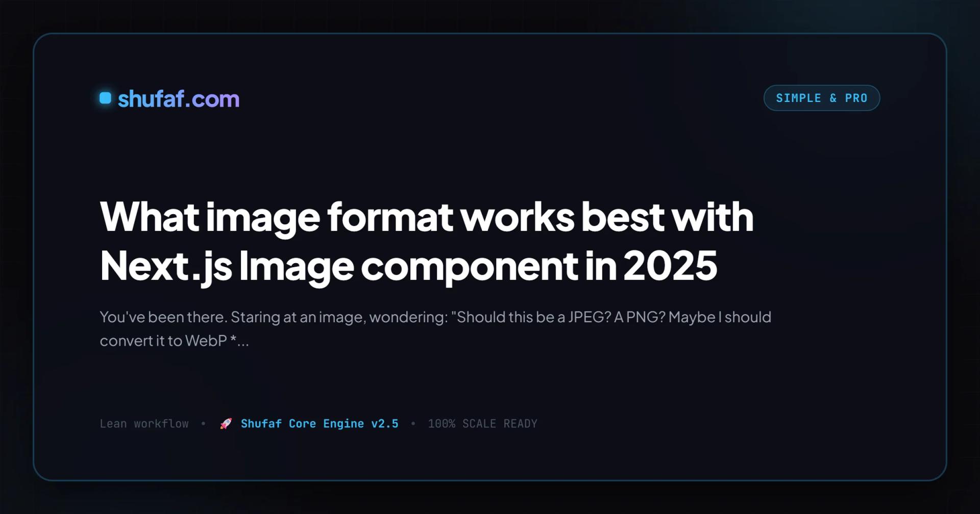Screen dimensions: 980x514
Task: Click the "Shufaf Core Engine v2.5" label
Action: pyautogui.click(x=320, y=424)
